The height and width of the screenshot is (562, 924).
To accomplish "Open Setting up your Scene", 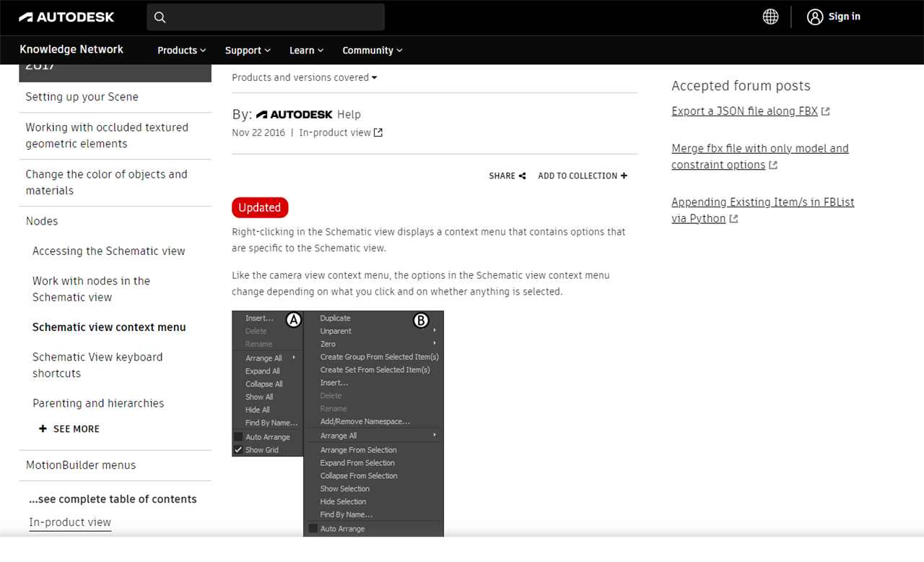I will [x=82, y=97].
